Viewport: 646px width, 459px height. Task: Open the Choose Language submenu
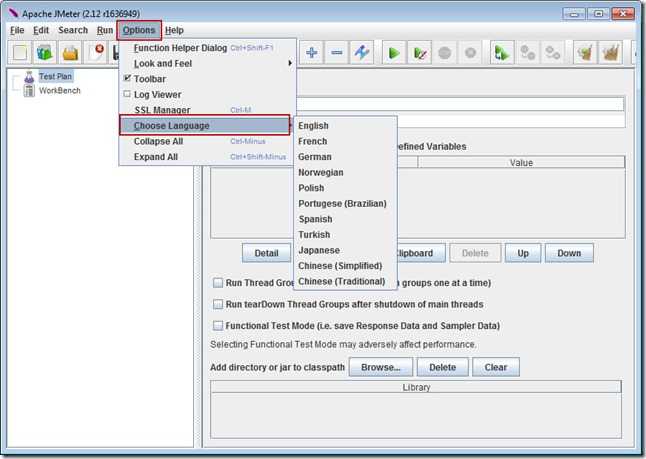(205, 125)
